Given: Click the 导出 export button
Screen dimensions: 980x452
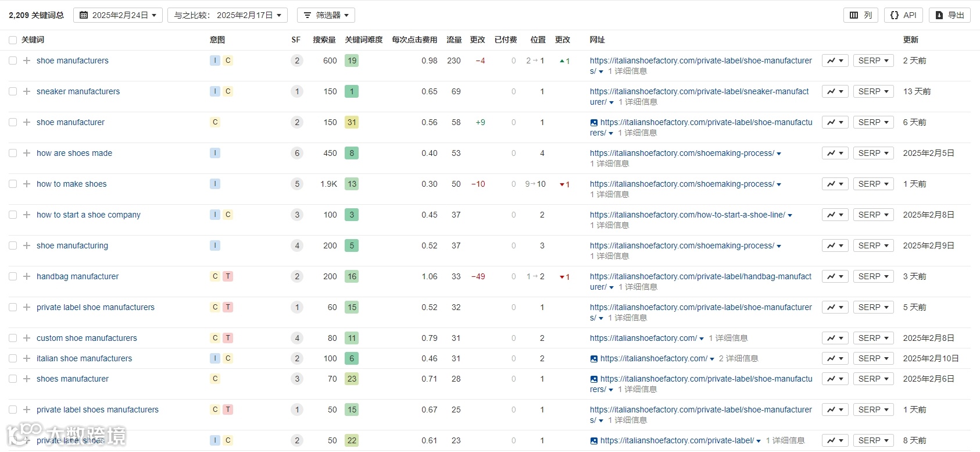Looking at the screenshot, I should 950,15.
